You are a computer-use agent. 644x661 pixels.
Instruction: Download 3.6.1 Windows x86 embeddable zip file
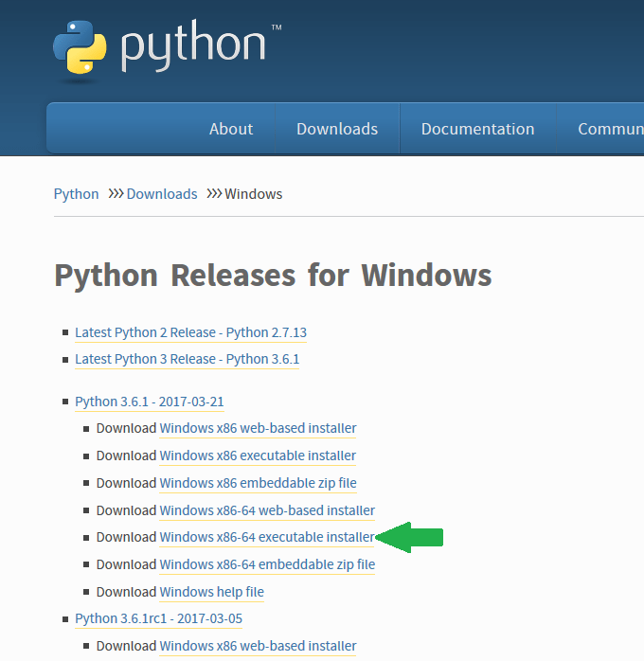(258, 483)
